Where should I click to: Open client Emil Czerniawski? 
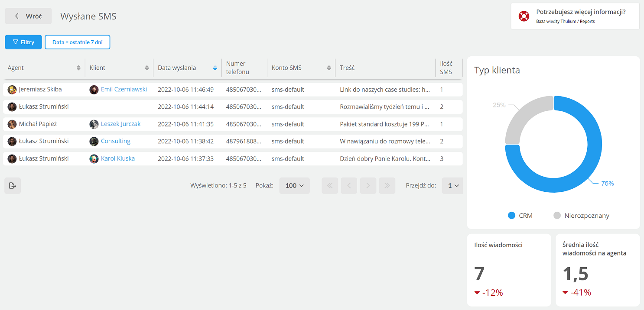point(124,89)
